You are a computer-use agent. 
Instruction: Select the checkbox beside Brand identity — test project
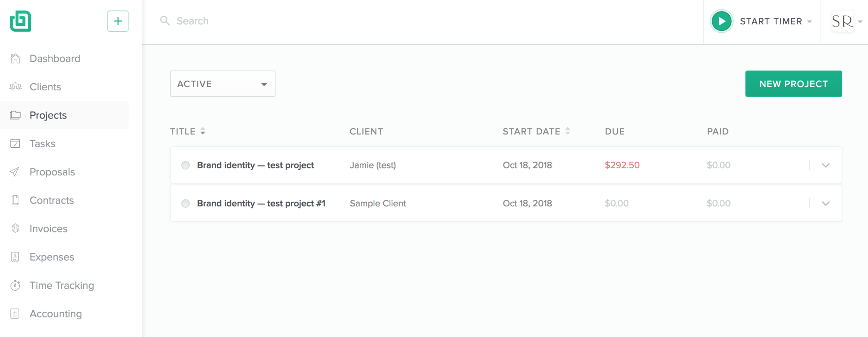(x=185, y=165)
